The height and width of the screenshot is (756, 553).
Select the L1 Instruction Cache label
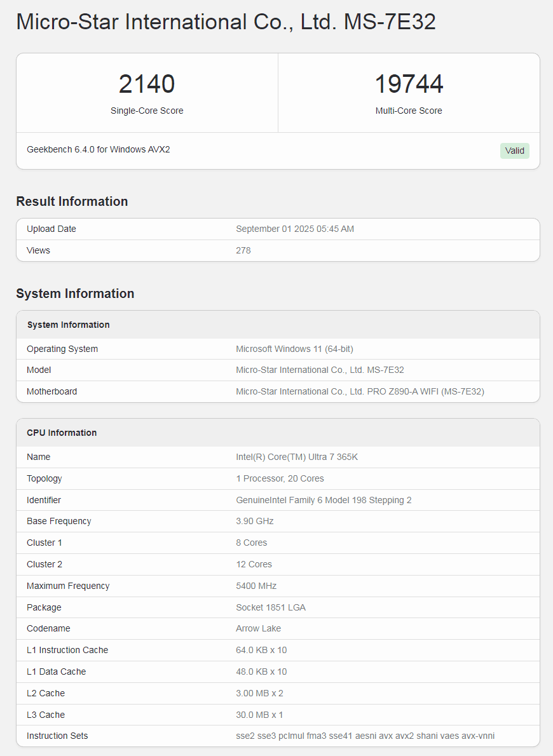[67, 650]
